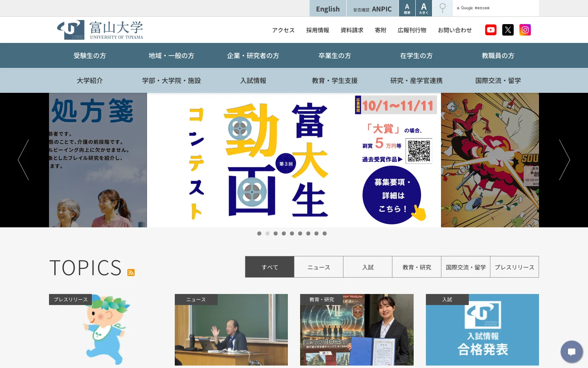Select the third carousel dot

[x=276, y=233]
